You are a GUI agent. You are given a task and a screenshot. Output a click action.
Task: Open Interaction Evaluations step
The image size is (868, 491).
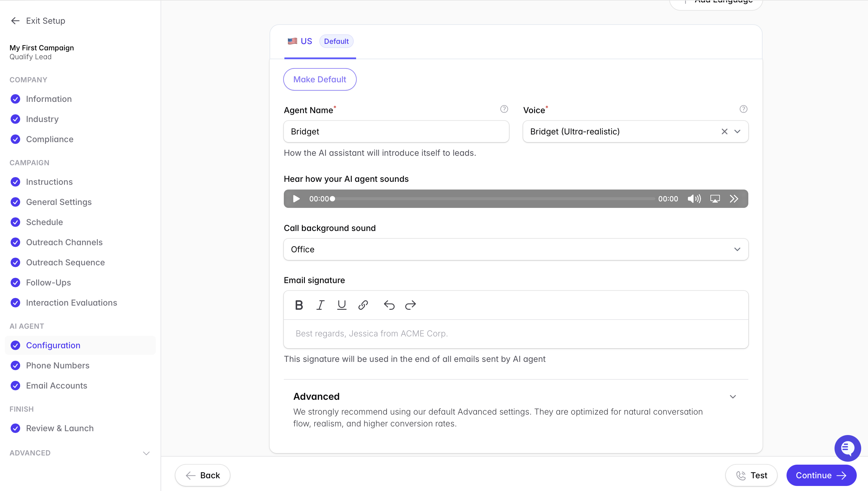point(71,302)
